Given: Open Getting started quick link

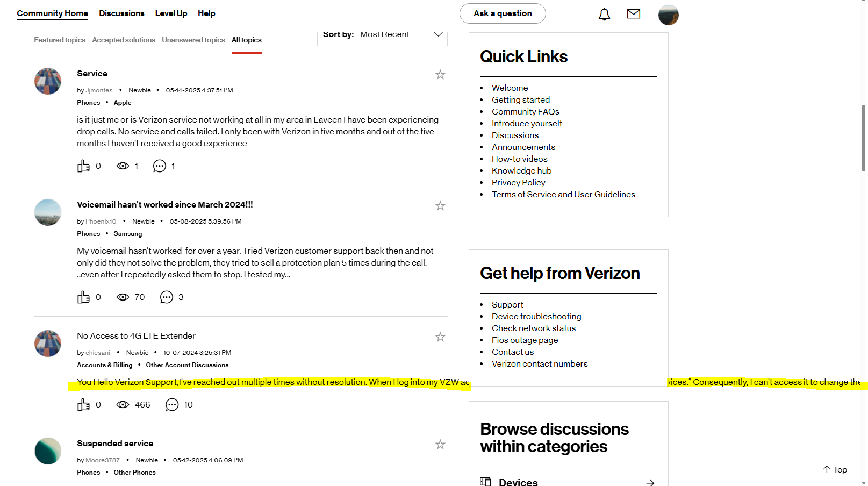Looking at the screenshot, I should [x=521, y=100].
